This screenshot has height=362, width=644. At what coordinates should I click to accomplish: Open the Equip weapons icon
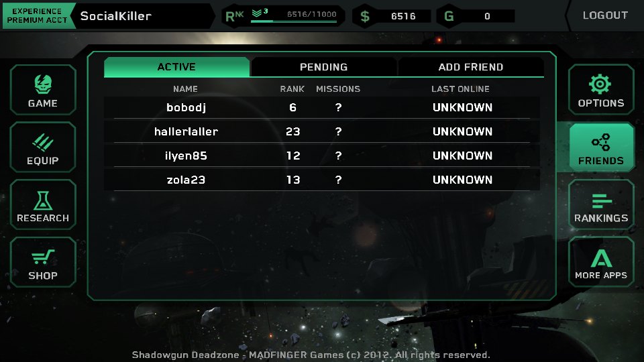[43, 142]
